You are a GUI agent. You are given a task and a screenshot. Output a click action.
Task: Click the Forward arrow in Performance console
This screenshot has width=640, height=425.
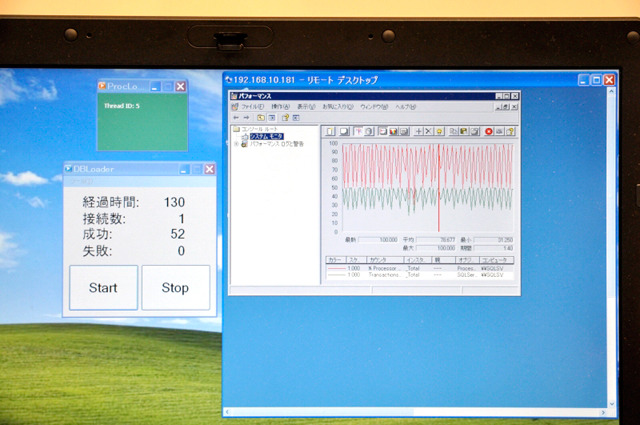coord(246,118)
